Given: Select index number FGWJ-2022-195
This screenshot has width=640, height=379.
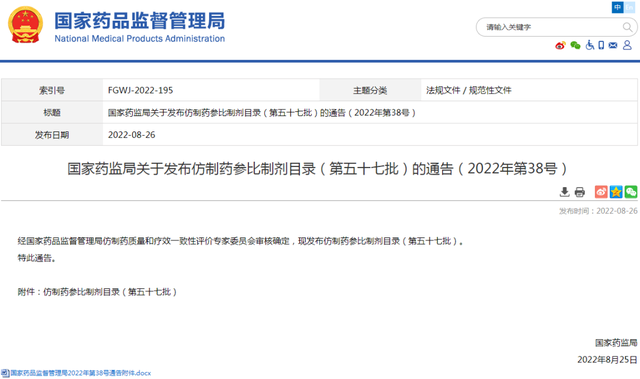Looking at the screenshot, I should (x=140, y=90).
